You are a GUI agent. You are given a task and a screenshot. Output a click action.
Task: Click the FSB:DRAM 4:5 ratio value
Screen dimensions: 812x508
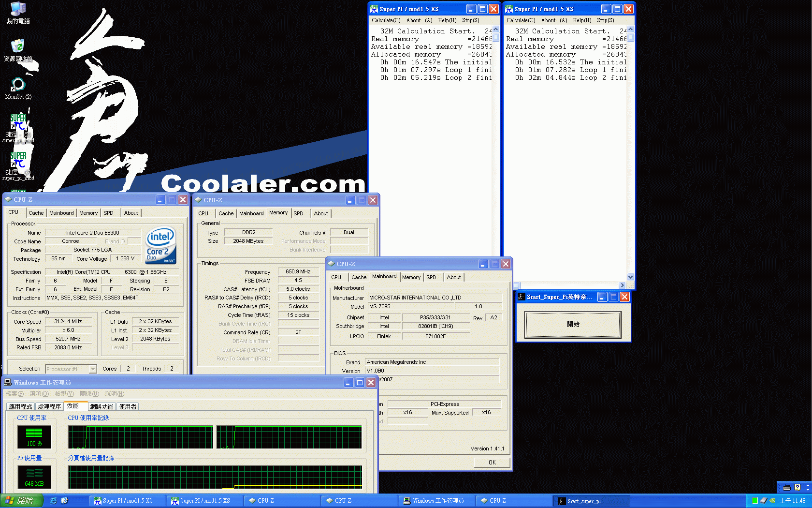point(298,281)
